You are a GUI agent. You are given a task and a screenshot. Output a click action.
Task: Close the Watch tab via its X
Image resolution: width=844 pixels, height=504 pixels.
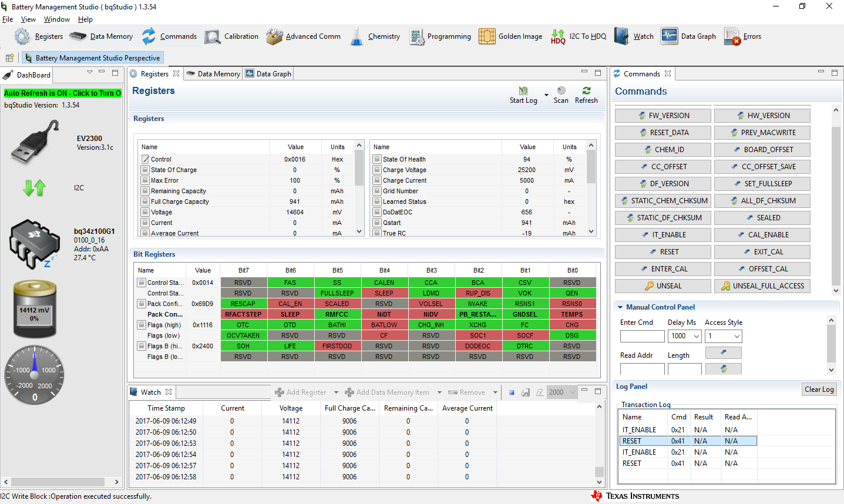169,392
